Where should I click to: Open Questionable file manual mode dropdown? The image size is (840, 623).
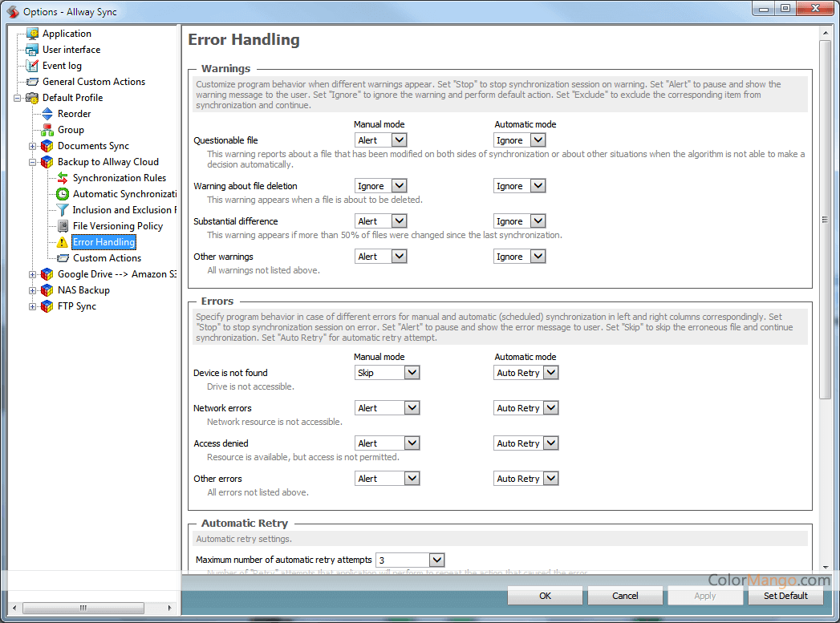(x=399, y=140)
